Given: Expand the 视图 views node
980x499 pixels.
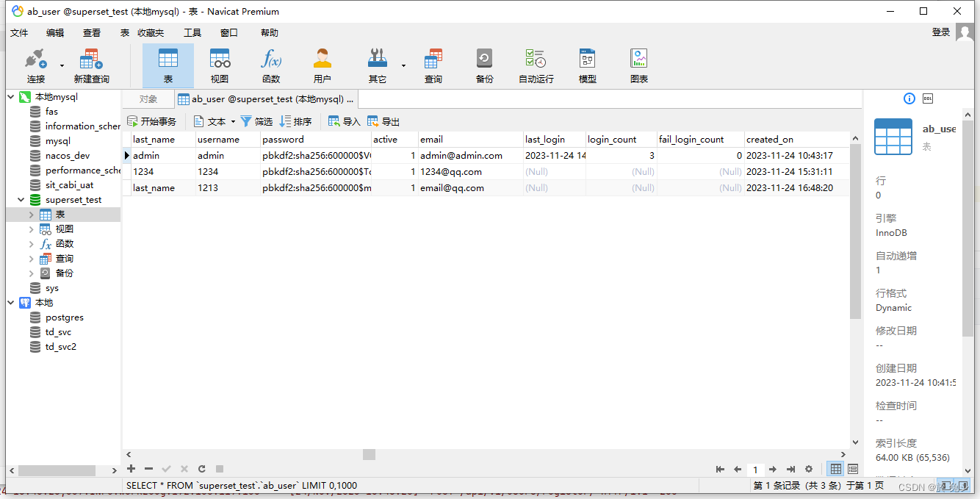Looking at the screenshot, I should coord(32,229).
